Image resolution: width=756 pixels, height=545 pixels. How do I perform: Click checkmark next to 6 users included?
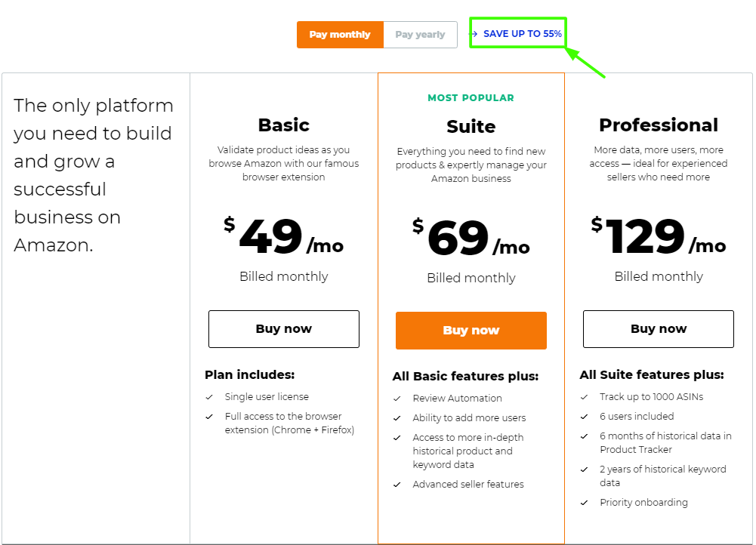585,417
